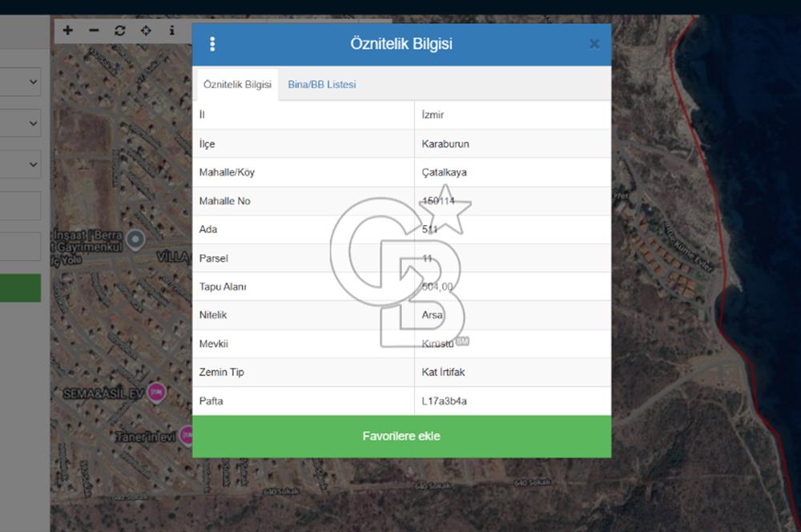Image resolution: width=801 pixels, height=532 pixels.
Task: Click the gray Berra Gayrimenkul map marker
Action: (x=136, y=239)
